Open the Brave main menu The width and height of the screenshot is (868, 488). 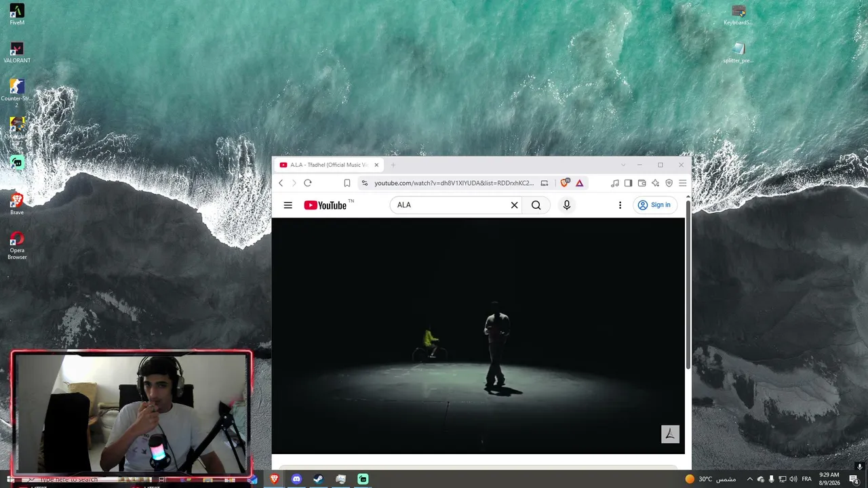(683, 183)
